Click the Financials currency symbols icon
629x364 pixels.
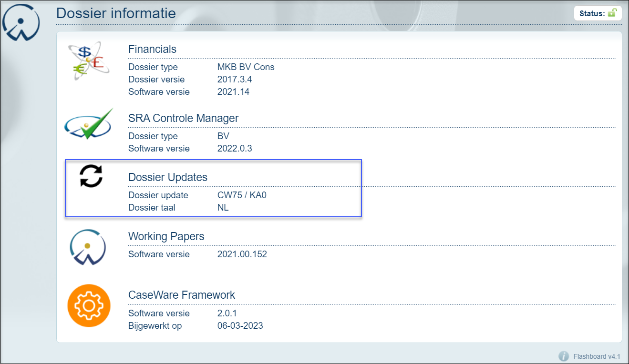(89, 61)
